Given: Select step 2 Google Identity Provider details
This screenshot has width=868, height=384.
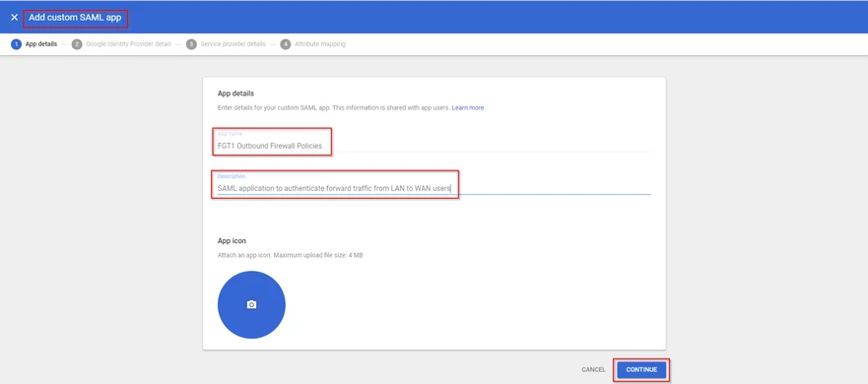Looking at the screenshot, I should pyautogui.click(x=122, y=44).
